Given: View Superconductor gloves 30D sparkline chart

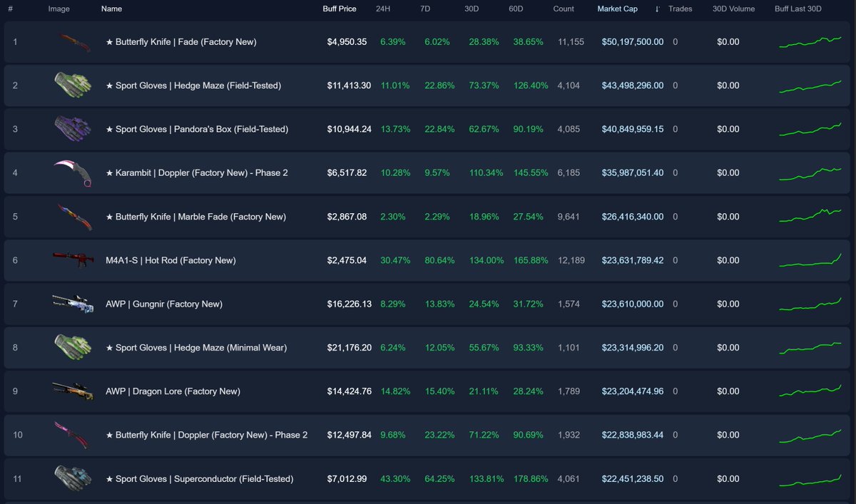Looking at the screenshot, I should [810, 480].
